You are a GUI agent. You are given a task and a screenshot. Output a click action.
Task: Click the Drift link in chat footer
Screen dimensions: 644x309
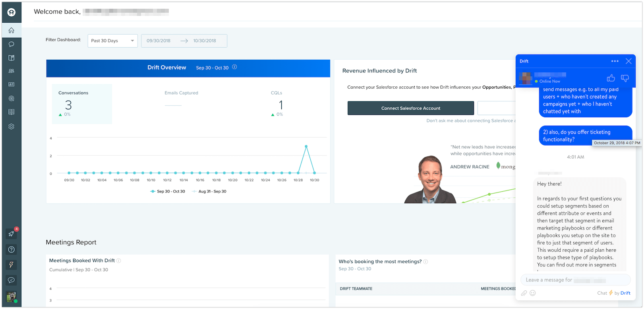point(625,293)
